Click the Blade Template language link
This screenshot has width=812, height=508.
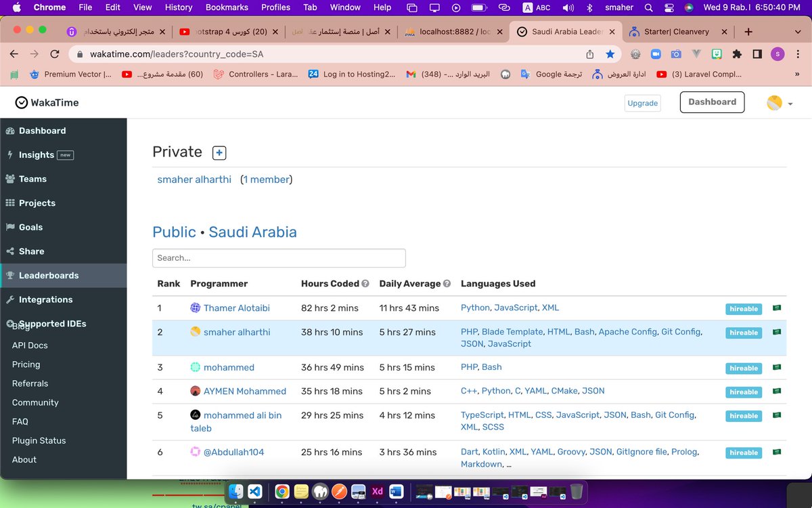point(512,332)
